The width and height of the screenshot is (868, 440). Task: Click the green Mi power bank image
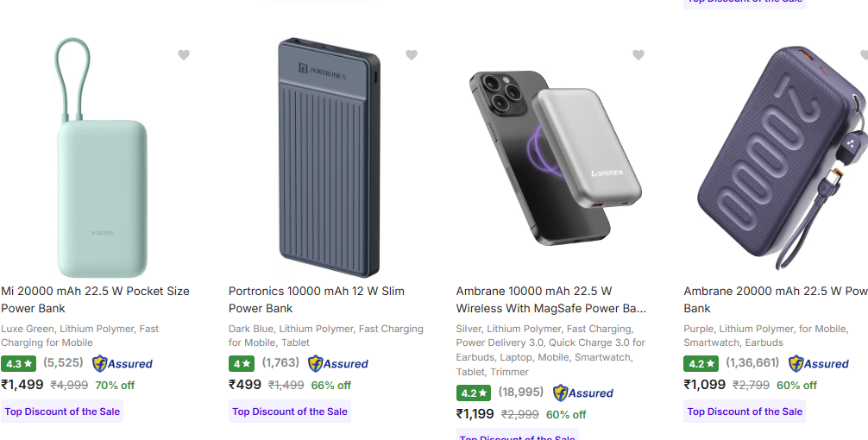pos(102,173)
